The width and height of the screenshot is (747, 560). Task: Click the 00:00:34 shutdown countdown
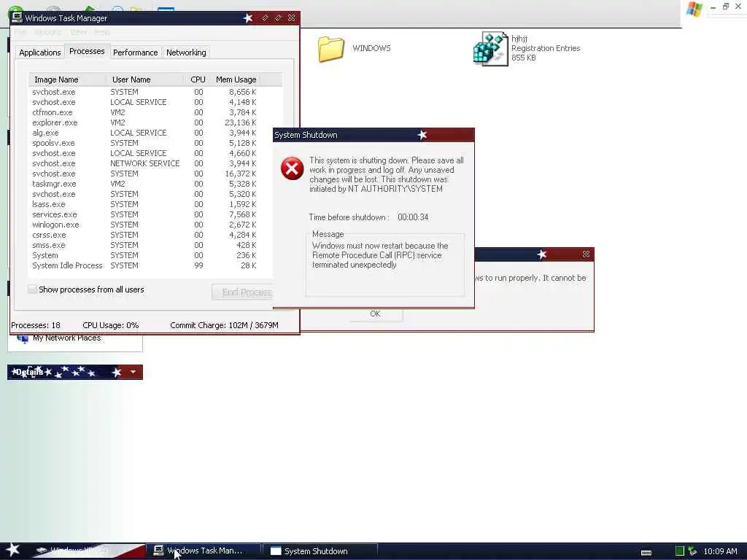tap(413, 217)
